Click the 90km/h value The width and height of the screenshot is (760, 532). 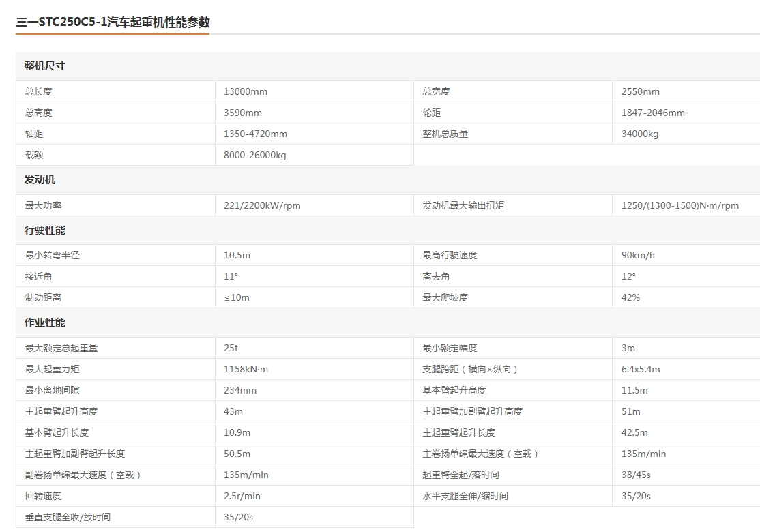point(638,255)
